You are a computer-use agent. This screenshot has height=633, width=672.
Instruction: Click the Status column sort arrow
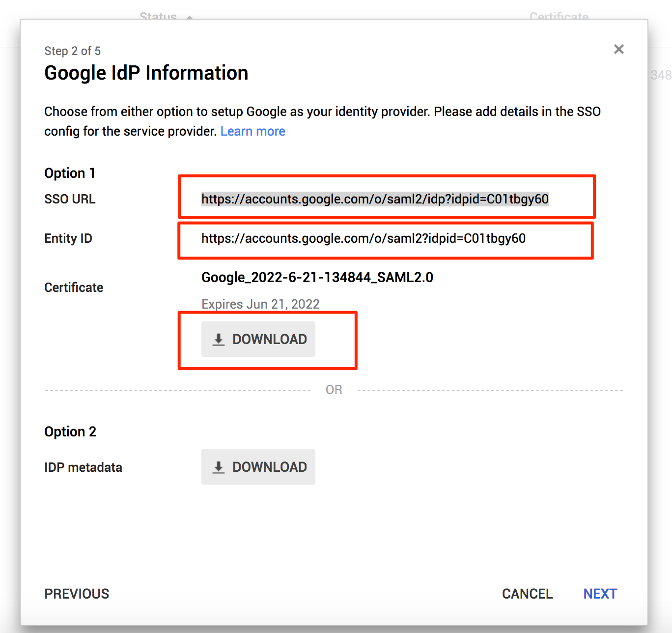(190, 17)
